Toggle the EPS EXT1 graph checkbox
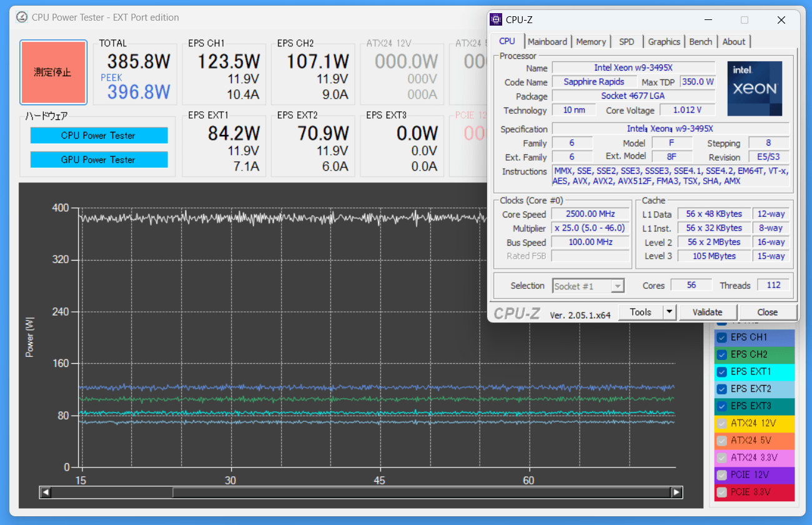This screenshot has width=812, height=525. [722, 372]
